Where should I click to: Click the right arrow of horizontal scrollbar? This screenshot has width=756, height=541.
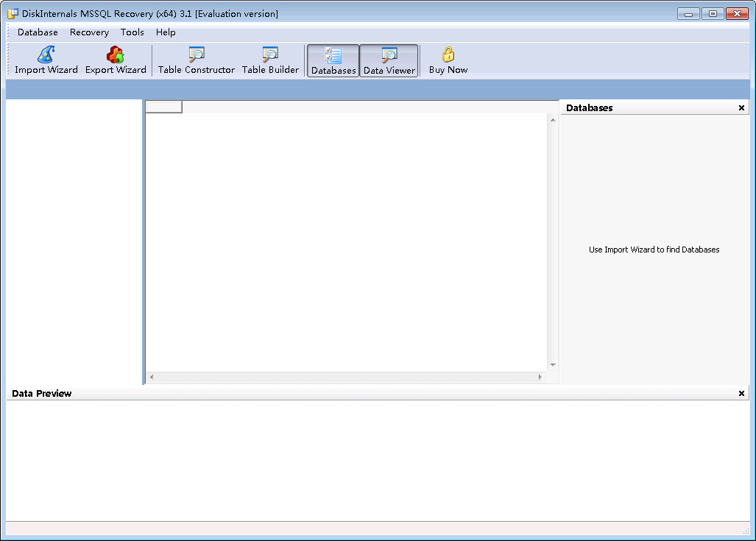pos(540,378)
